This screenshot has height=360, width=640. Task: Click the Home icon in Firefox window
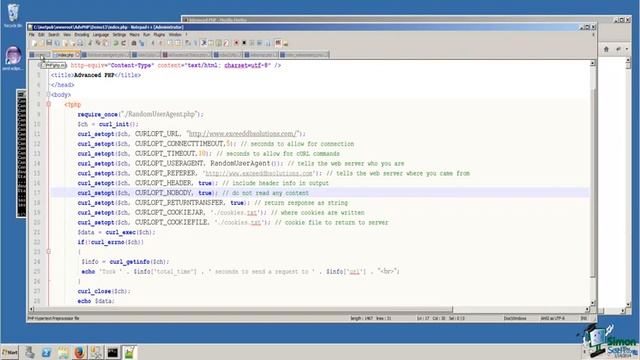606,49
